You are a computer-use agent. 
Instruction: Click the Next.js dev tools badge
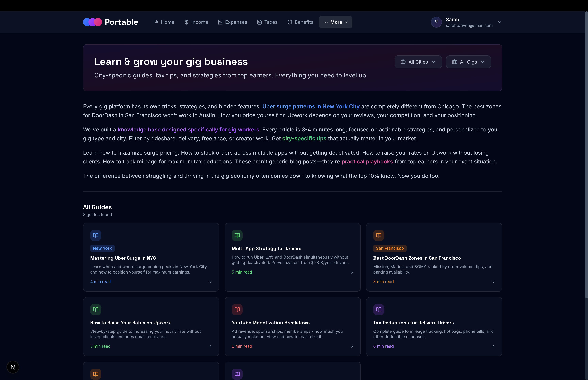13,367
